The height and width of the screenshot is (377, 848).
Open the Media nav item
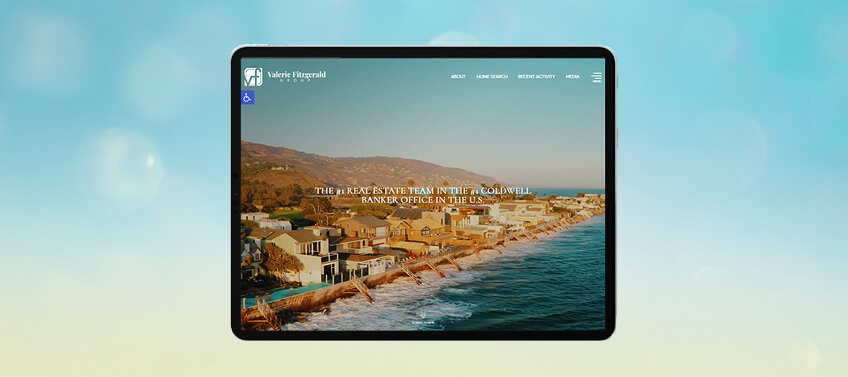[573, 77]
